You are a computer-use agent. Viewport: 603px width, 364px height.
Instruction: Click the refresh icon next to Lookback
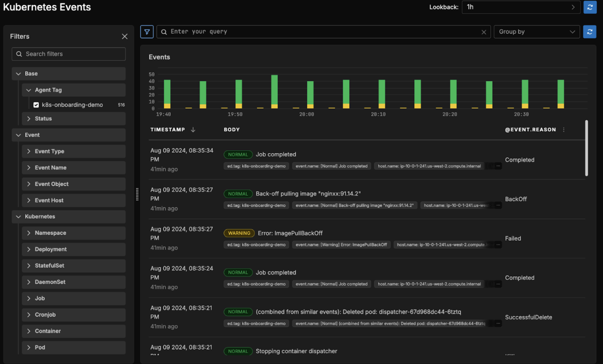click(x=590, y=7)
